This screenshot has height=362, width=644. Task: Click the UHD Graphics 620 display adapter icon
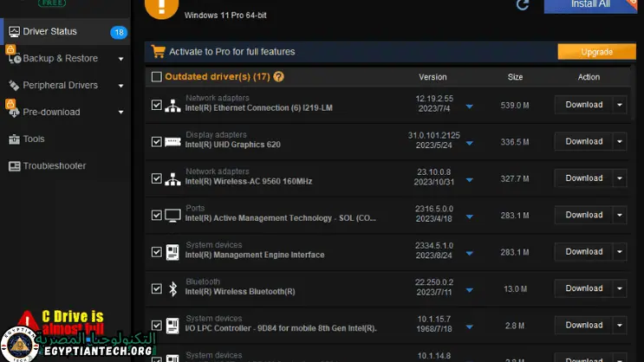[x=172, y=142]
